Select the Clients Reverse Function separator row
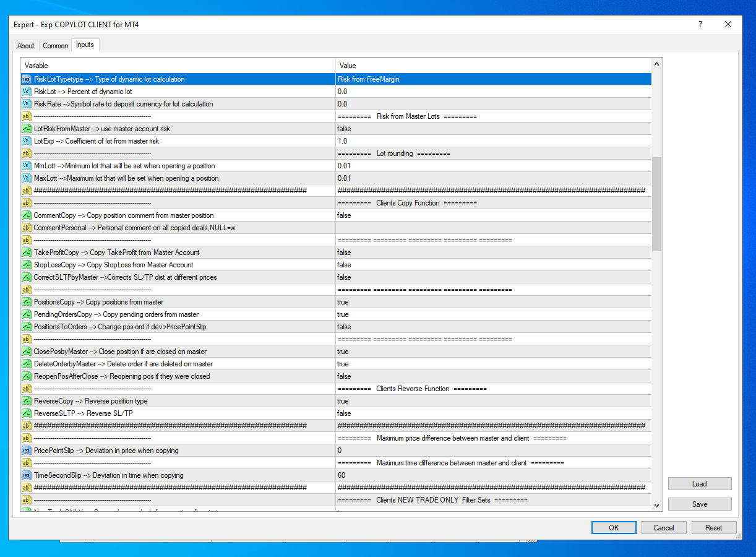The height and width of the screenshot is (557, 756). (336, 389)
